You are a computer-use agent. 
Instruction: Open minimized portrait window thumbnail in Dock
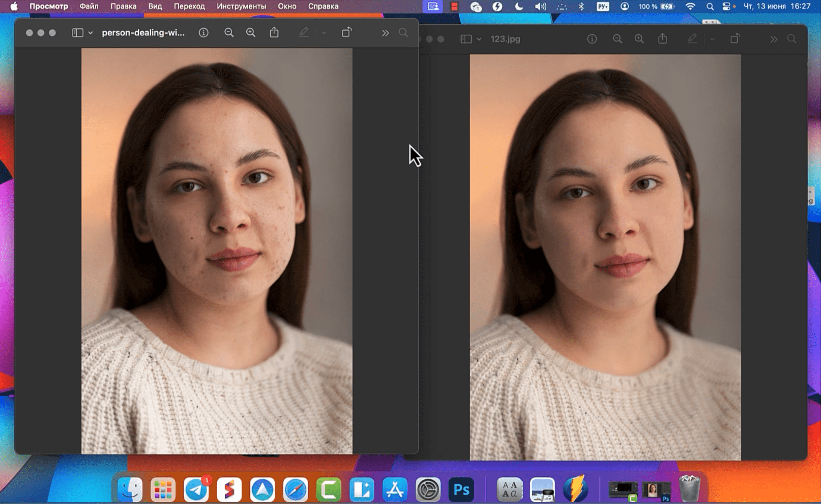coord(657,490)
